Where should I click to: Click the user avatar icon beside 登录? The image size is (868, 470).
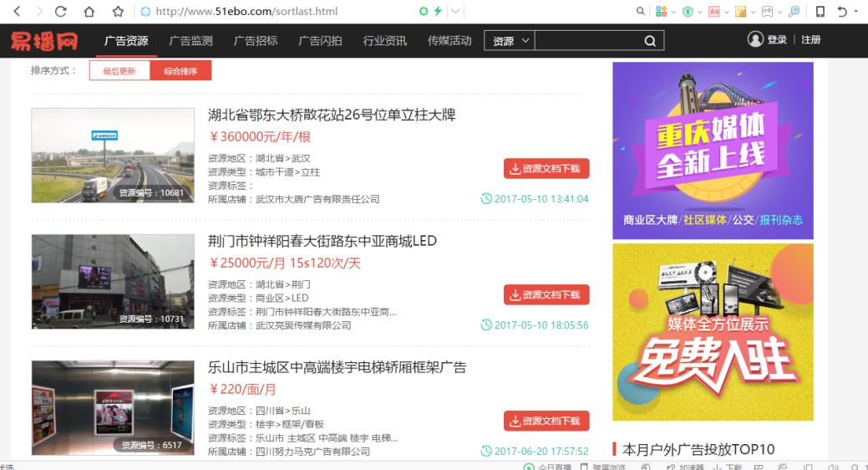tap(755, 39)
